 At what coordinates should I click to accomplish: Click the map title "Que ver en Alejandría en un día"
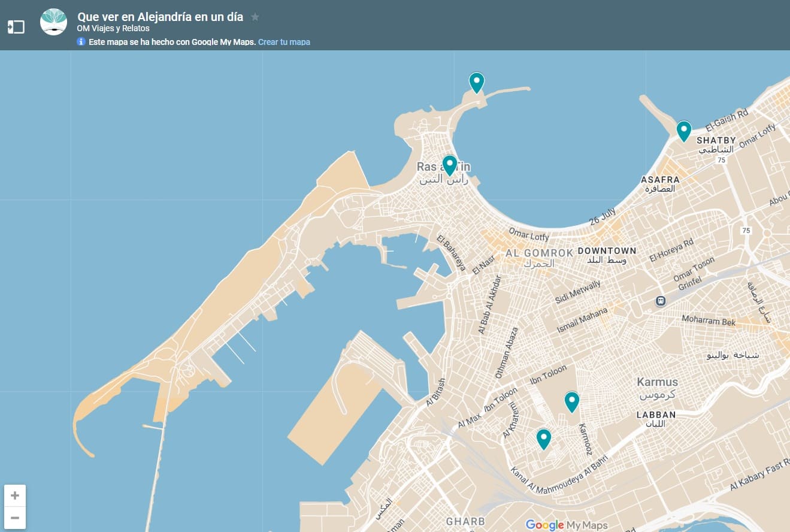(160, 17)
